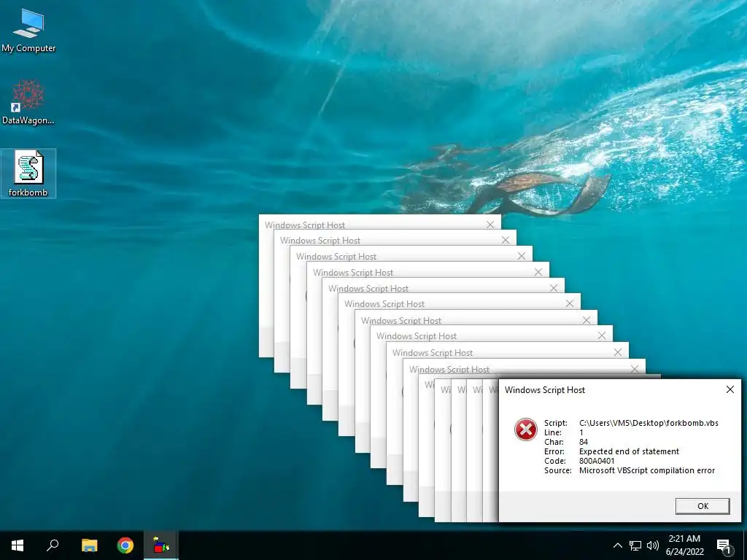Close the front Windows Script Host dialog
This screenshot has height=560, width=747.
729,389
